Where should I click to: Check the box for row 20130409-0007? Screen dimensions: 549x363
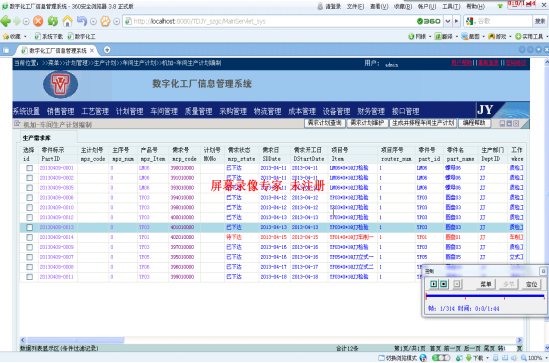tap(30, 257)
